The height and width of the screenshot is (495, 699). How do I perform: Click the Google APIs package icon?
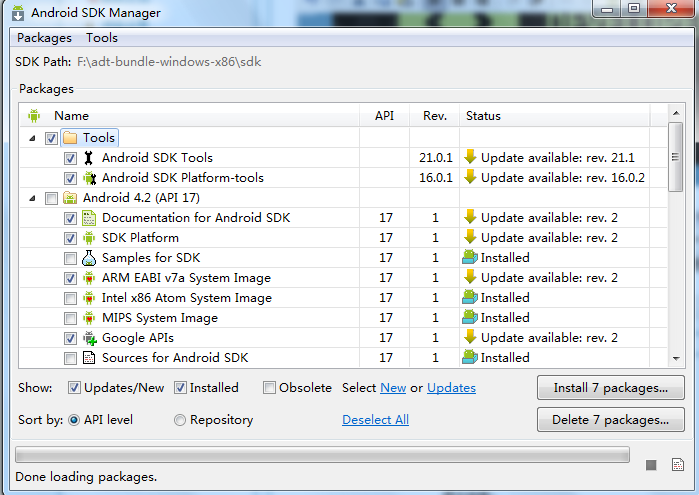coord(88,338)
